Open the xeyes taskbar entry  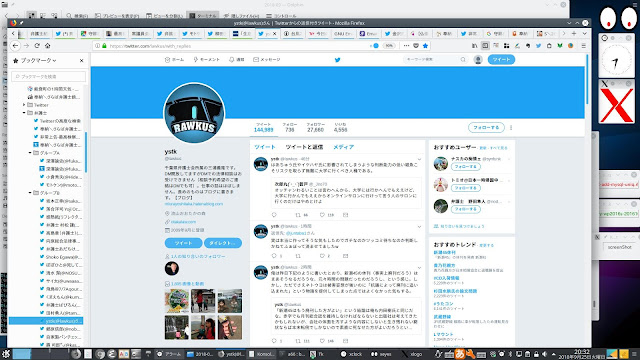point(381,354)
